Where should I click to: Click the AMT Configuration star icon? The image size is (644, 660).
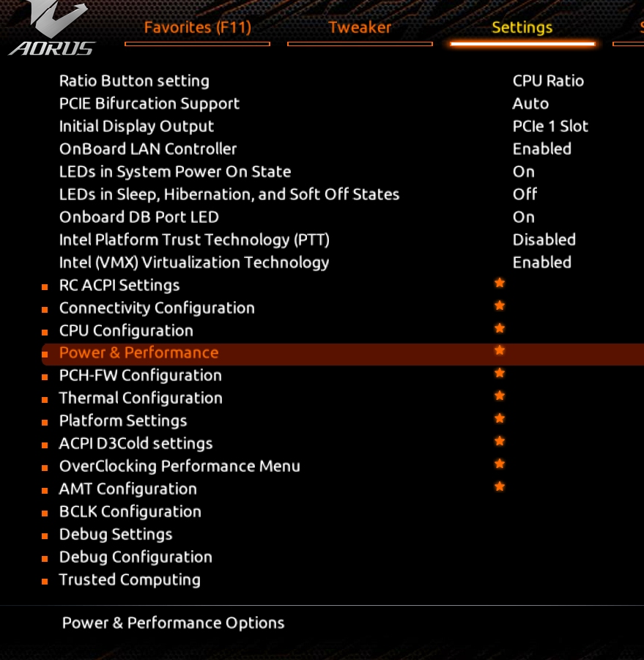point(500,488)
